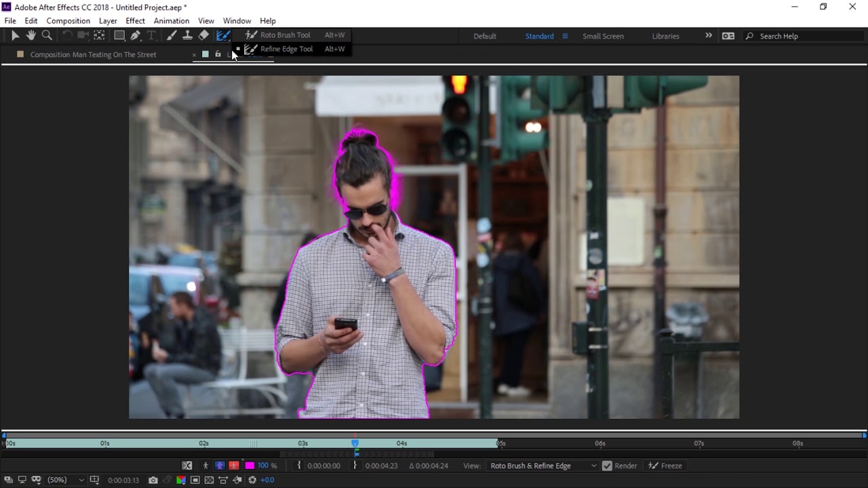The width and height of the screenshot is (868, 488).
Task: Select the Eraser tool
Action: tap(203, 35)
